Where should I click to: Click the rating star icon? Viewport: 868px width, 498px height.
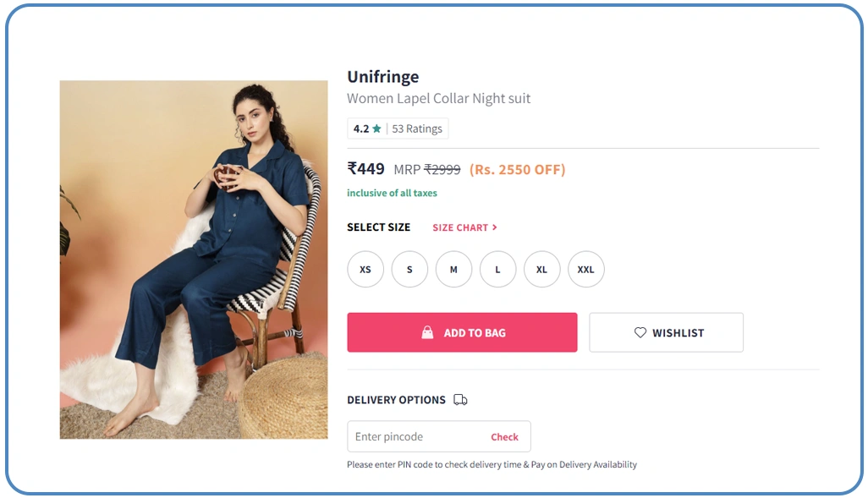click(x=376, y=129)
